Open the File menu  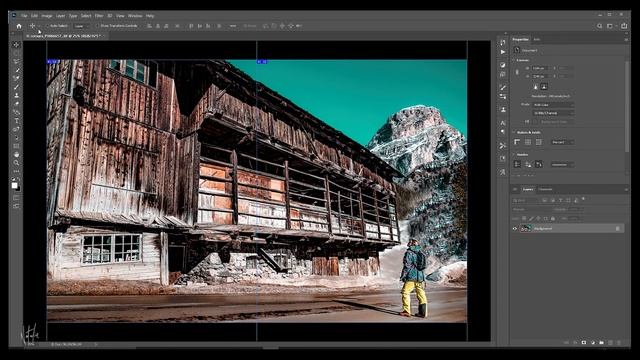[x=24, y=16]
